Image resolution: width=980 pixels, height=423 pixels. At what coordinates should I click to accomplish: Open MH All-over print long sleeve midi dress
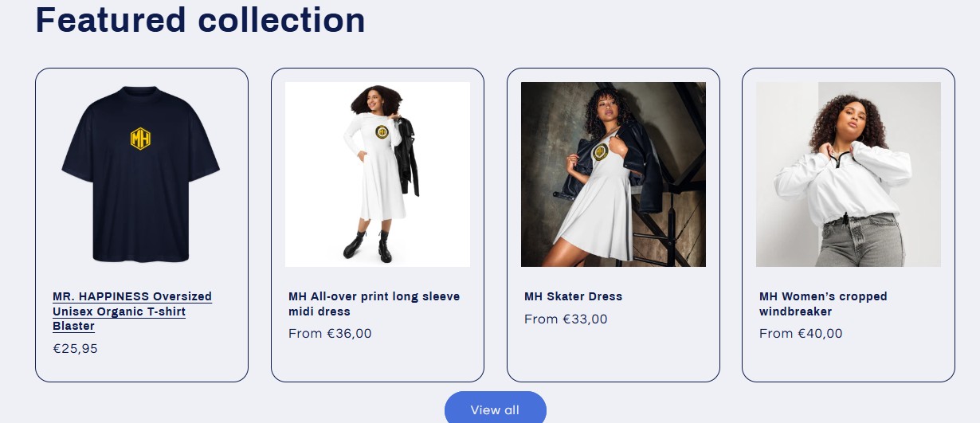click(374, 304)
